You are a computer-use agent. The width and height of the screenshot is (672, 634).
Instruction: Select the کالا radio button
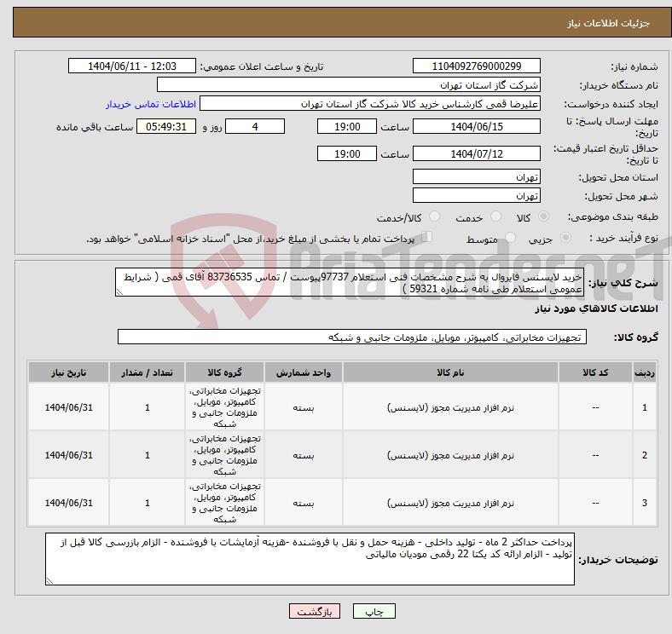544,217
